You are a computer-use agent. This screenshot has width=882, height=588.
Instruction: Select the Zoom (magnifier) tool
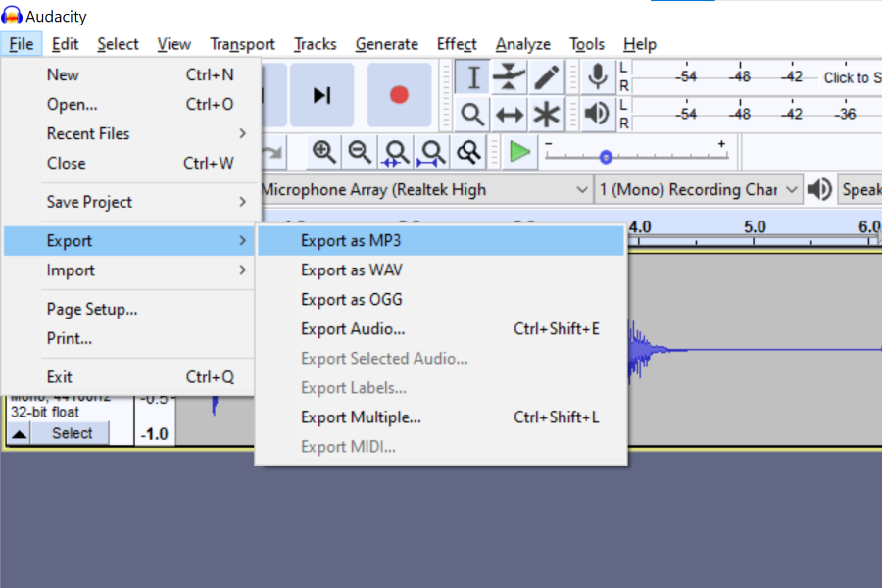pyautogui.click(x=472, y=115)
